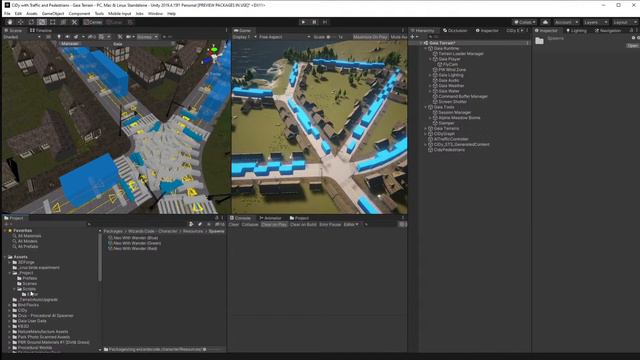Click the scene orientation gizmo
The width and height of the screenshot is (640, 360).
(x=213, y=55)
